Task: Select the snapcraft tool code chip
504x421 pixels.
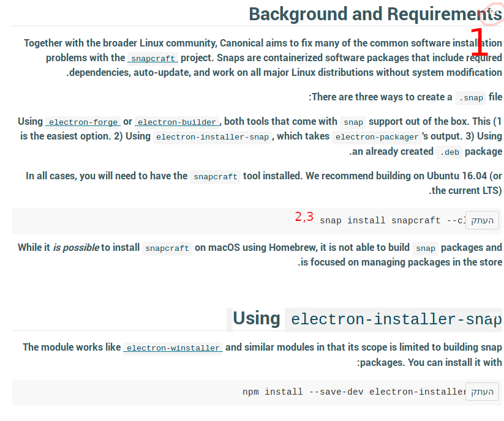Action: point(215,176)
